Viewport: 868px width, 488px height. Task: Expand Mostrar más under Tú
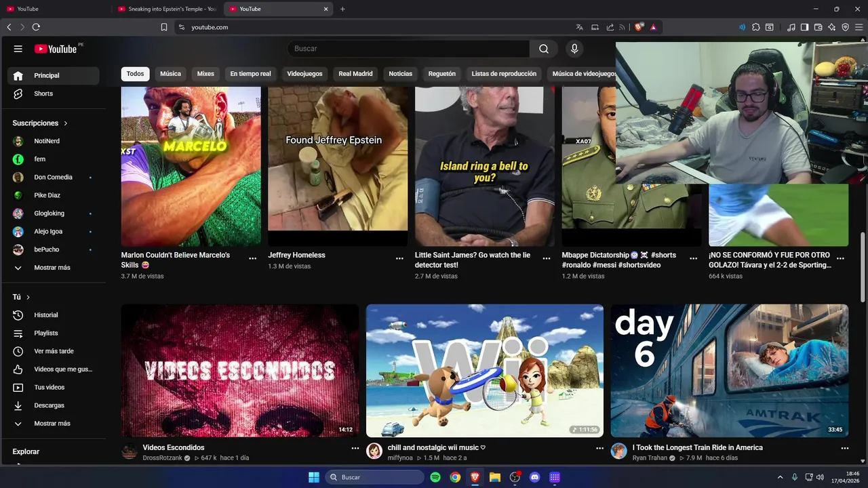click(x=53, y=424)
